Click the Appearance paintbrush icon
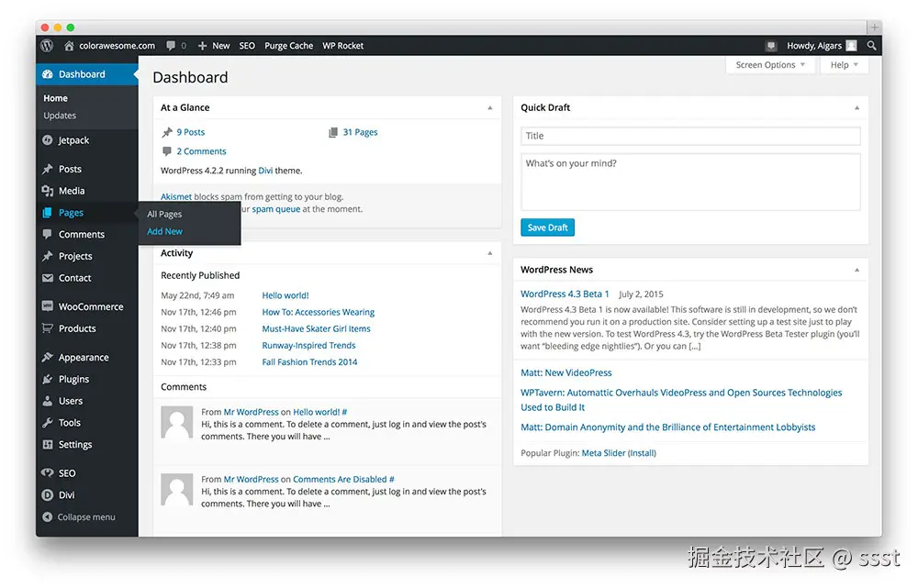This screenshot has height=588, width=918. (48, 357)
